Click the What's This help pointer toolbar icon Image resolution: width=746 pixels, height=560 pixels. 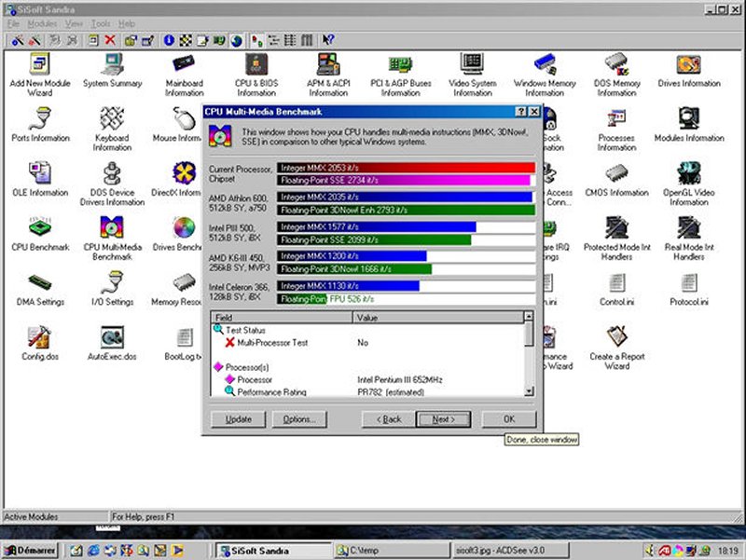pyautogui.click(x=328, y=40)
